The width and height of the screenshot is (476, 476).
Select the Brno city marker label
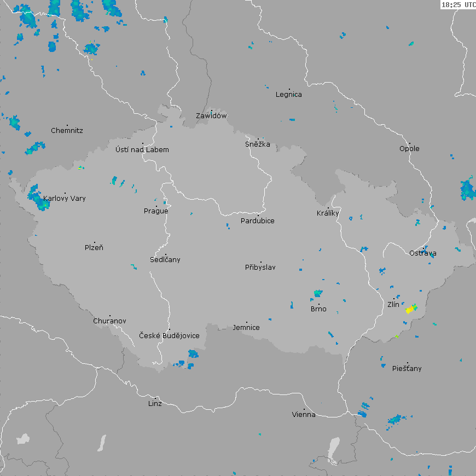[318, 309]
